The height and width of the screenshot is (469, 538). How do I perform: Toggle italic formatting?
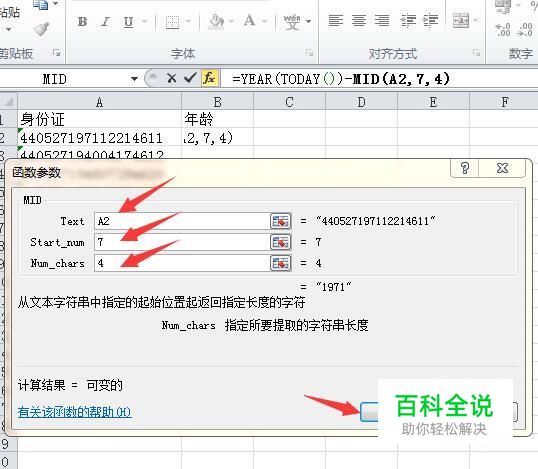[105, 22]
